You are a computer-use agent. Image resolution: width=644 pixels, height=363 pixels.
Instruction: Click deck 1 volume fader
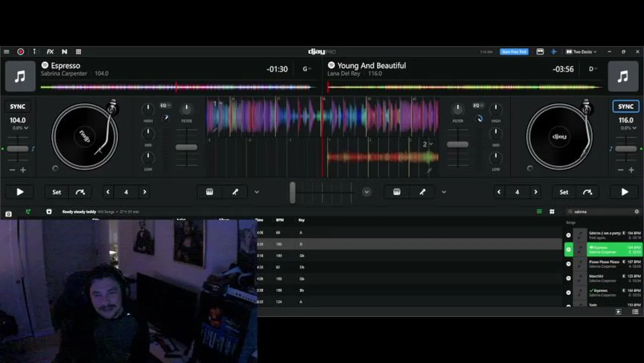186,147
